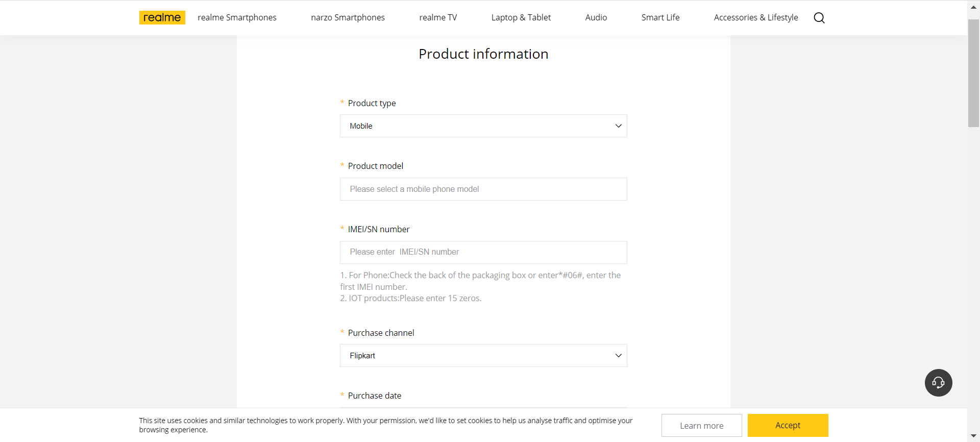Click the scrollbar up arrow

click(973, 7)
